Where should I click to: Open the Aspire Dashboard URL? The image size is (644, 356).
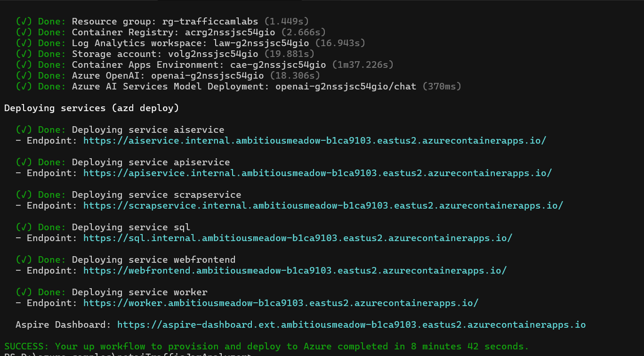tap(352, 324)
